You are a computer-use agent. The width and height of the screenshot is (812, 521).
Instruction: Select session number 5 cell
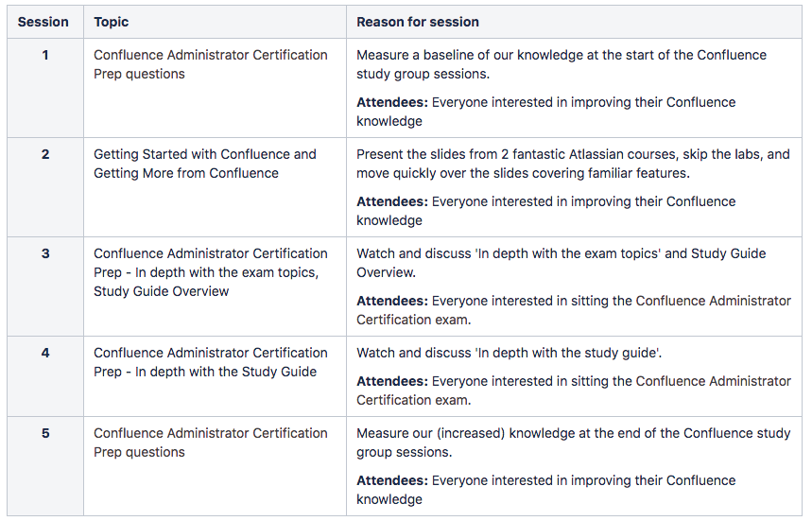[44, 433]
